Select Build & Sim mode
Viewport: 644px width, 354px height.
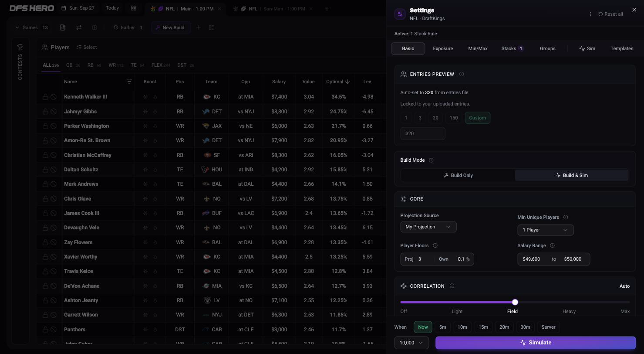tap(571, 175)
